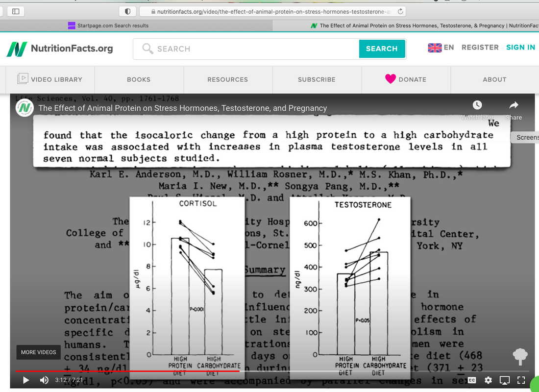This screenshot has width=539, height=392.
Task: Click the Share arrow icon
Action: pos(514,105)
